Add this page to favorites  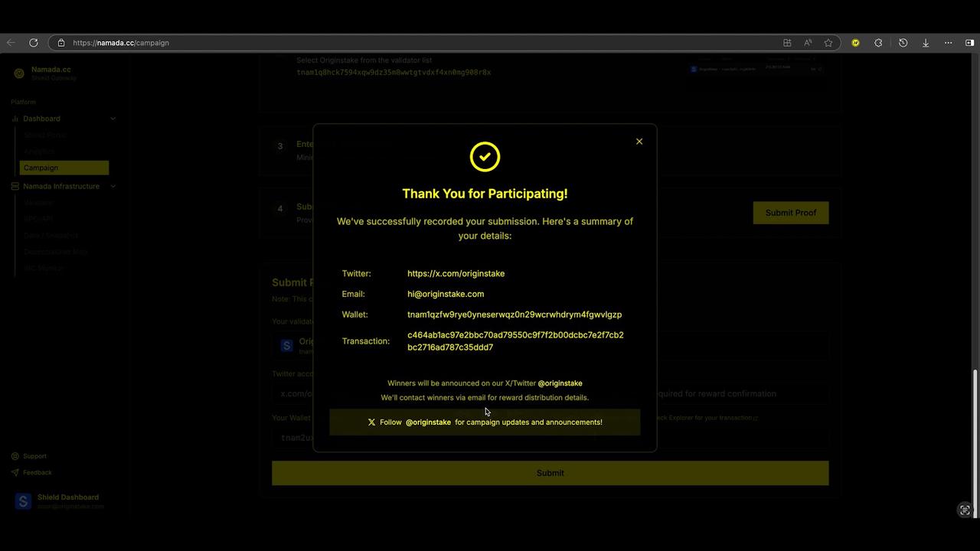tap(828, 43)
